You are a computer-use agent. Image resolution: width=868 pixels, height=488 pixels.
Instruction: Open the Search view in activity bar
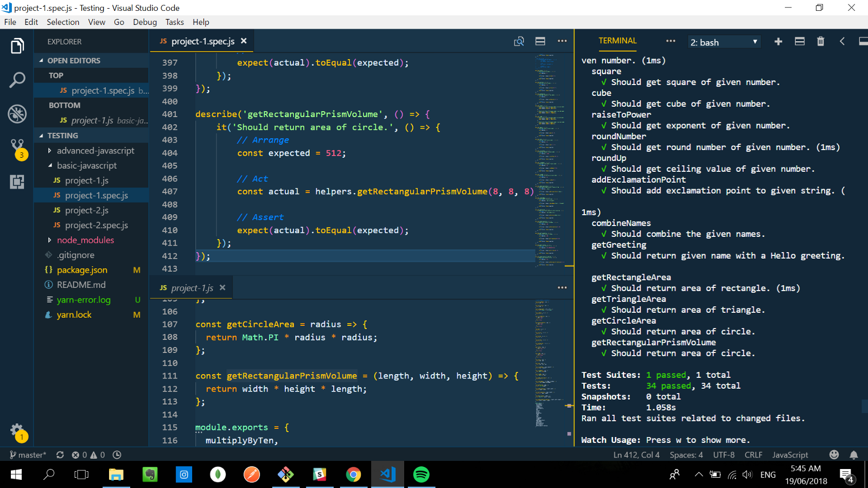coord(17,80)
